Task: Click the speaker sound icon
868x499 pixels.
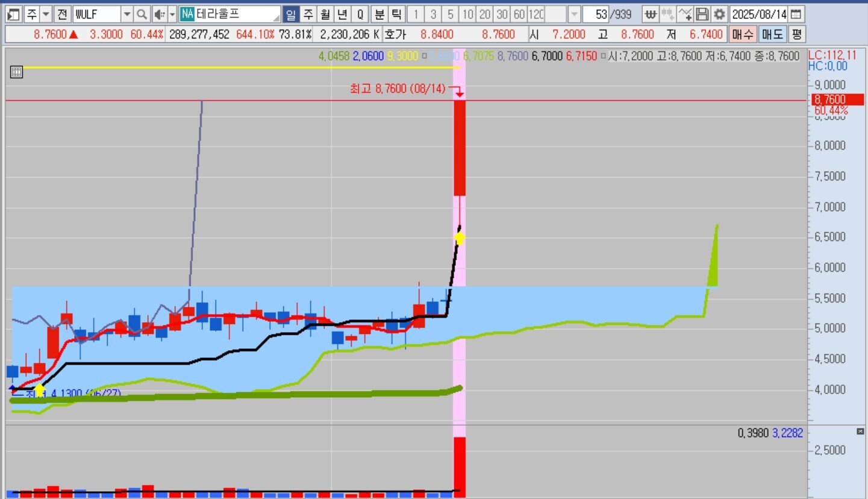Action: pos(159,14)
